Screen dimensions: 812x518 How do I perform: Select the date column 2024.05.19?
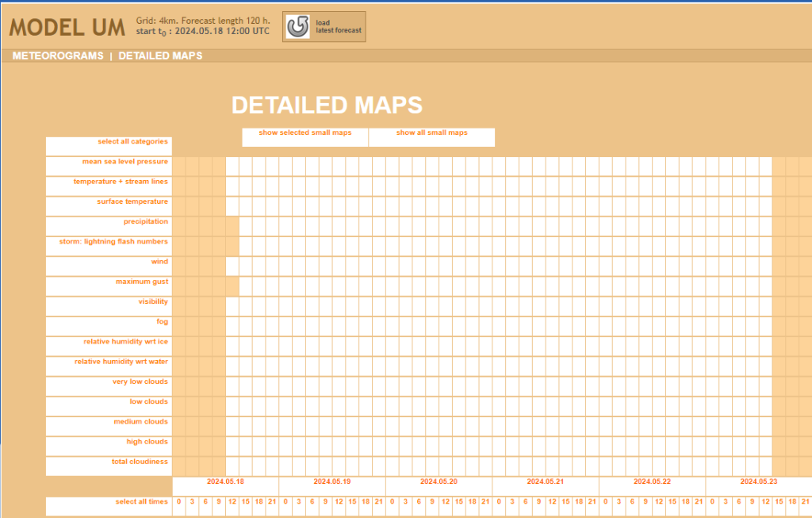click(x=331, y=482)
